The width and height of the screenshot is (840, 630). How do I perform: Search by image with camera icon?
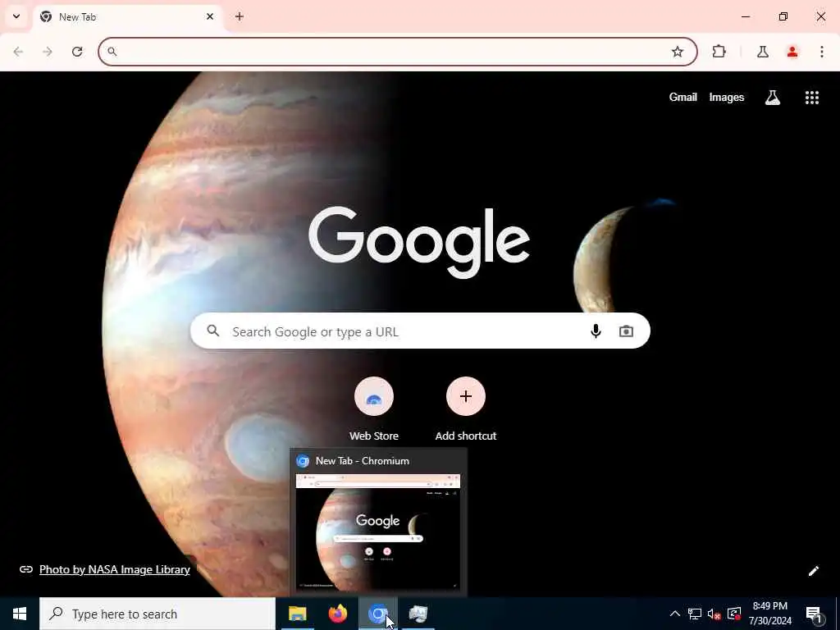click(x=626, y=331)
